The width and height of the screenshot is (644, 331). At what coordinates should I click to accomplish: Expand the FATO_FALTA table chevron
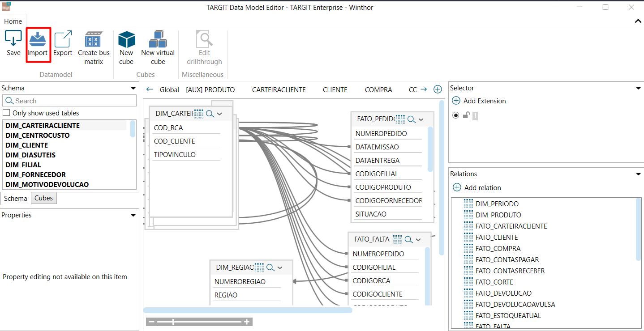[418, 239]
